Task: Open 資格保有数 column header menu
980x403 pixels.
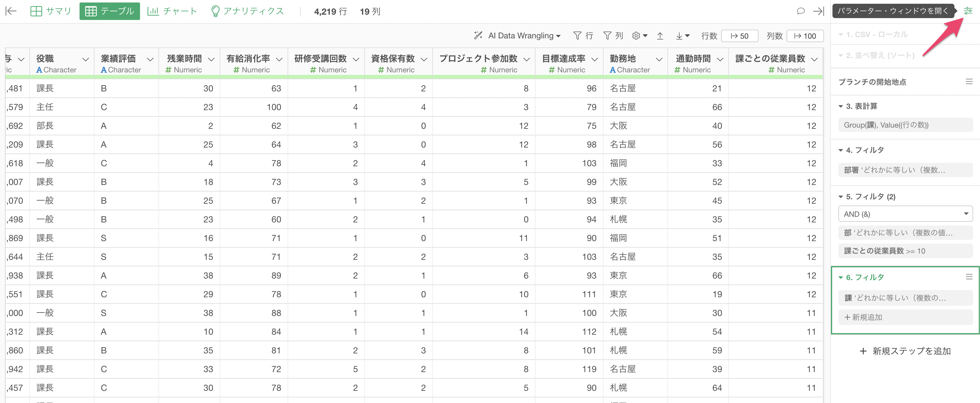Action: [x=424, y=59]
